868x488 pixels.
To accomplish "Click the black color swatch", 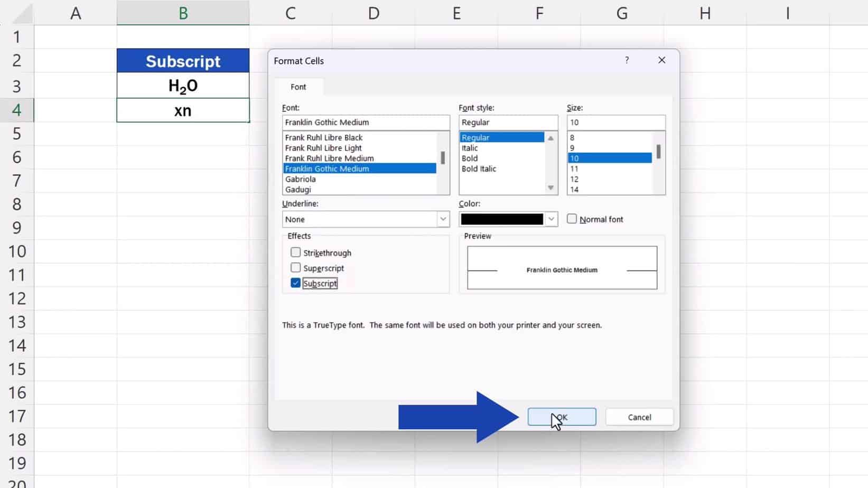I will point(502,219).
